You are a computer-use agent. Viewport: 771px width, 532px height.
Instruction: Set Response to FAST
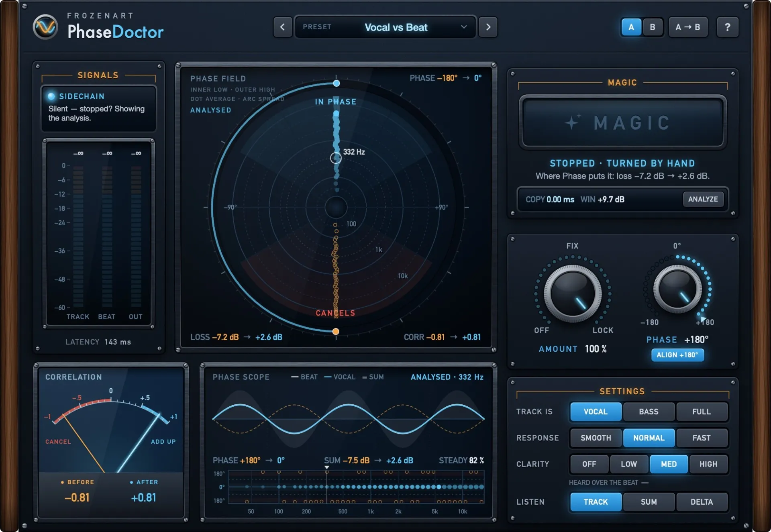click(x=702, y=438)
